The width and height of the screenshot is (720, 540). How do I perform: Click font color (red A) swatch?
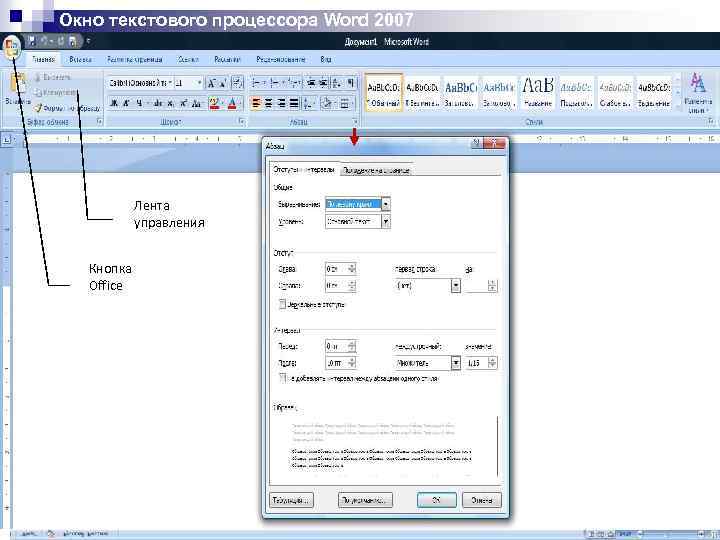[232, 103]
